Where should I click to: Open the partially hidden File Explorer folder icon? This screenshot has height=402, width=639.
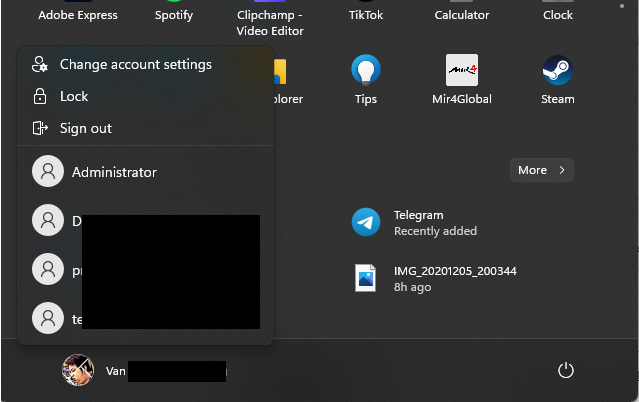coord(280,71)
